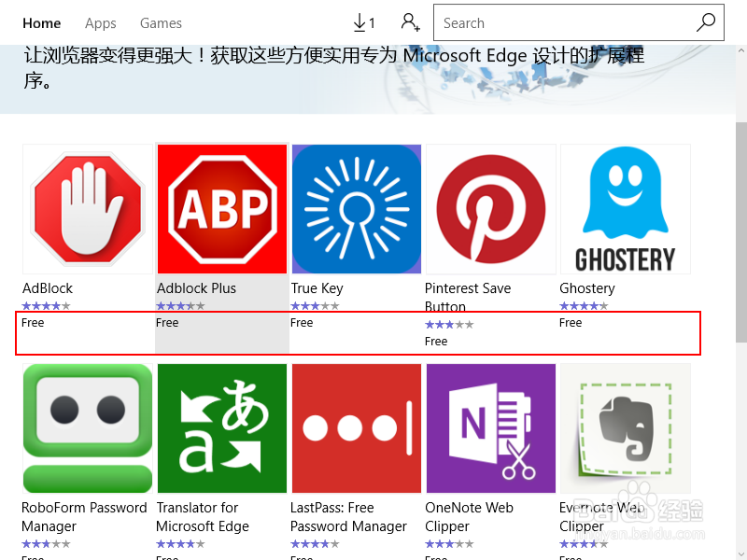Click the star rating under AdBlock
Viewport: 747px width, 560px height.
pos(46,306)
